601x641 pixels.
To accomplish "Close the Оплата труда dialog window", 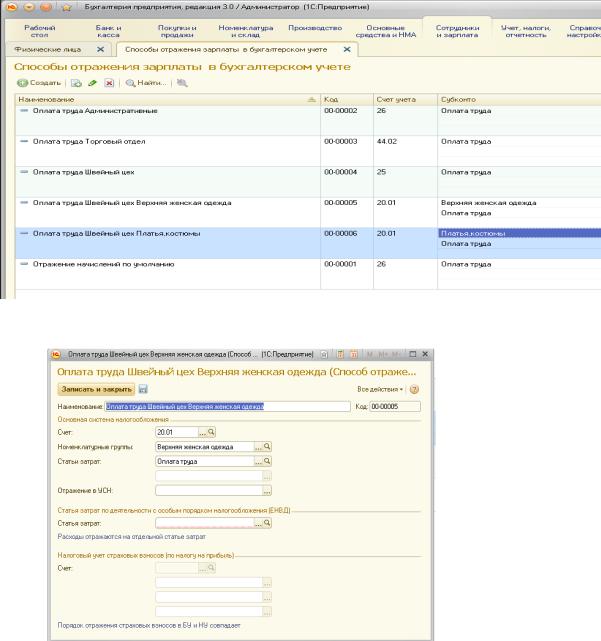I will pyautogui.click(x=425, y=354).
